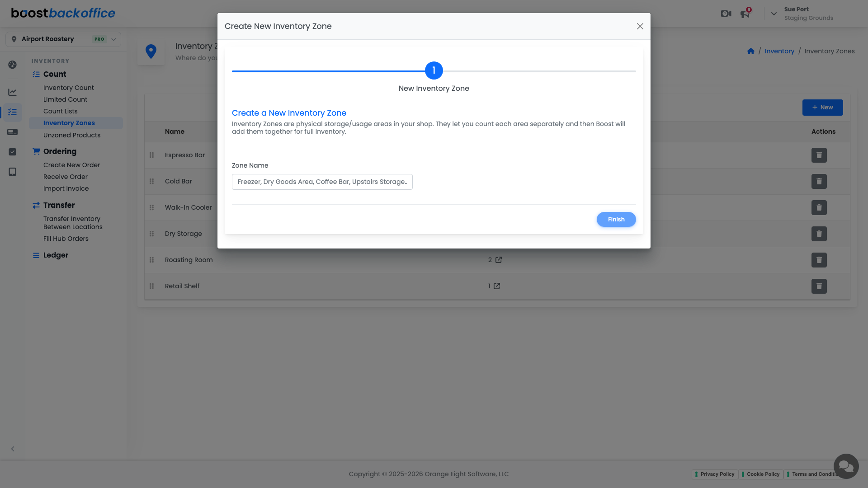Delete the Espresso Bar zone
This screenshot has height=488, width=868.
[819, 155]
